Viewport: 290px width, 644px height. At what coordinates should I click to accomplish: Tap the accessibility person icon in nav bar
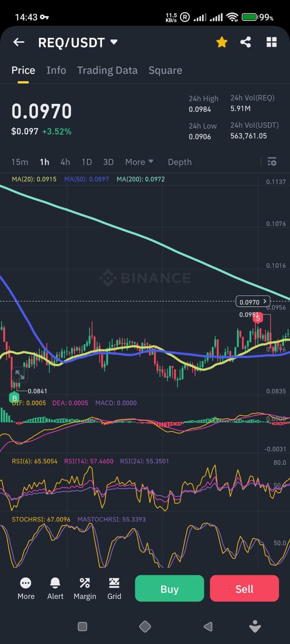click(255, 626)
